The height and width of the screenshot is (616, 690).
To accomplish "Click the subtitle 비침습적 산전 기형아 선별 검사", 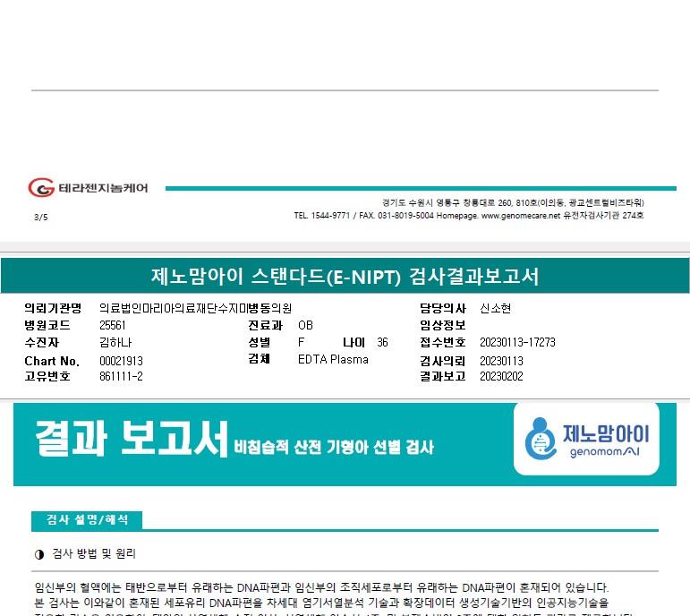I will pyautogui.click(x=334, y=448).
